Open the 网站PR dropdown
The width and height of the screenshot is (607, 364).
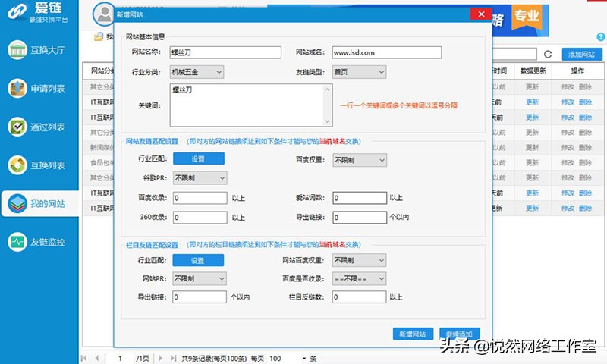[x=200, y=278]
